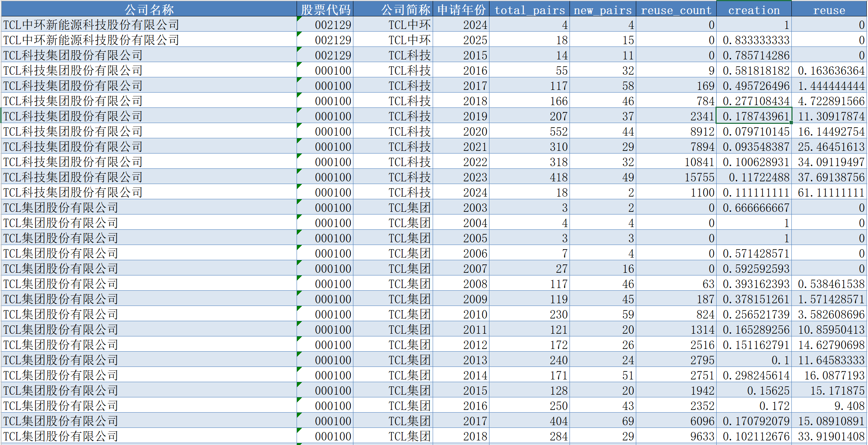Select the cell showing 15.171875
868x445 pixels.
[x=829, y=390]
